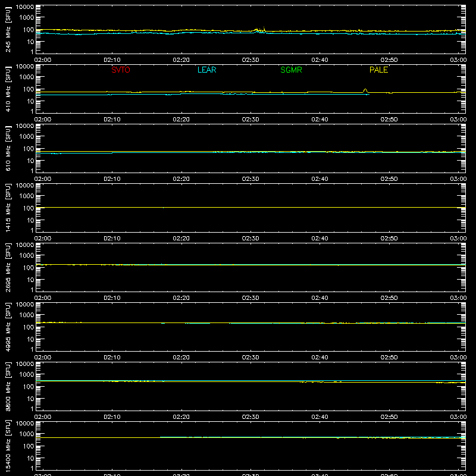
Task: Click the 1000 y-axis label of 410 MHz plot
Action: click(27, 77)
